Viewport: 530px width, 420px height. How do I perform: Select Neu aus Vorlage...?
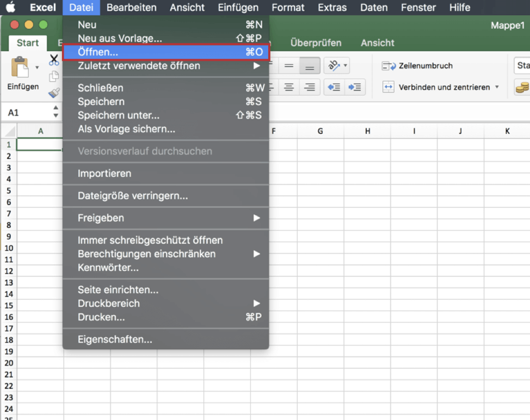pyautogui.click(x=165, y=38)
